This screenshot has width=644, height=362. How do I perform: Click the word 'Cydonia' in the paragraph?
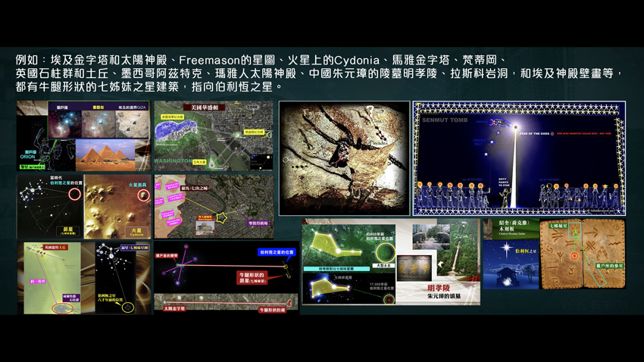click(357, 61)
